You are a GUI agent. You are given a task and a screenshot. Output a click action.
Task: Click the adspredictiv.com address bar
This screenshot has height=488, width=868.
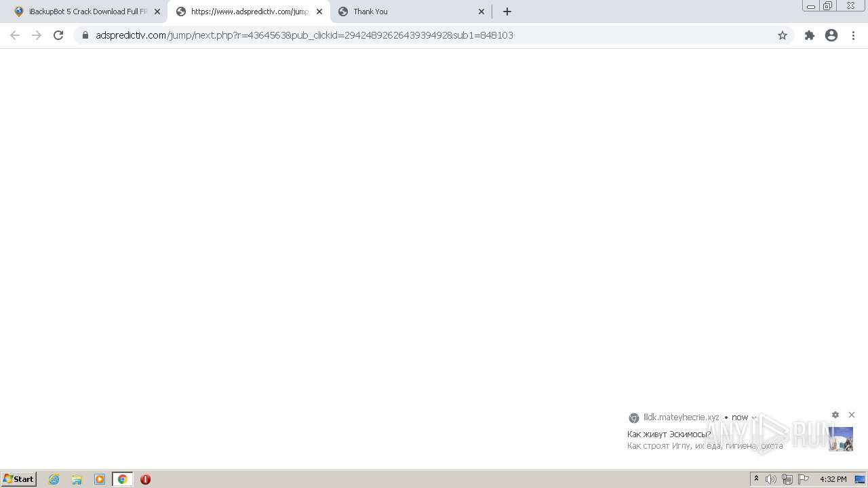[434, 35]
